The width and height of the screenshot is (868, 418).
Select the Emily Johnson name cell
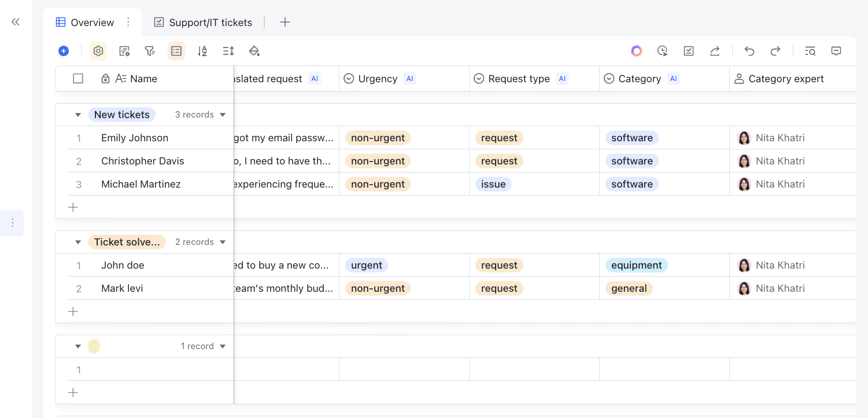coord(135,138)
